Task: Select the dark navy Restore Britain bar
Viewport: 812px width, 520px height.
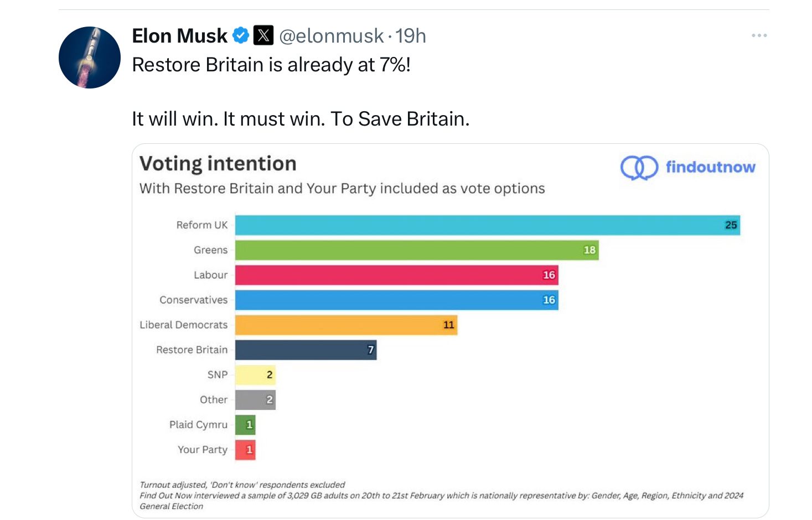Action: click(306, 350)
